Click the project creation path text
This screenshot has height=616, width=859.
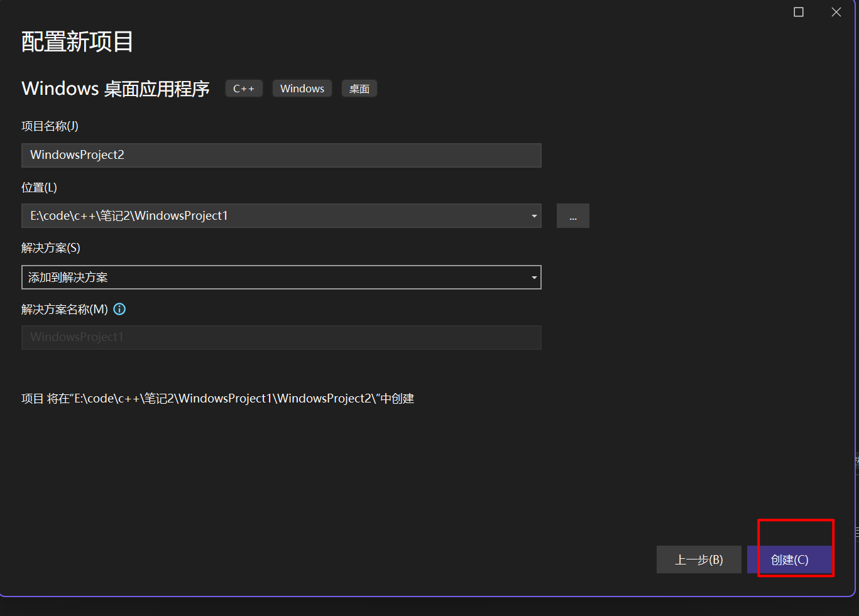point(217,399)
